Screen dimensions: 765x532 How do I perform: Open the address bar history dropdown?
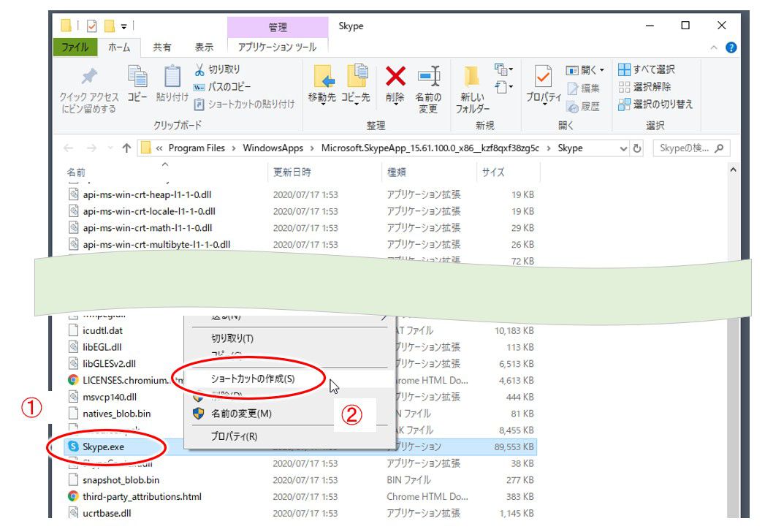[623, 148]
